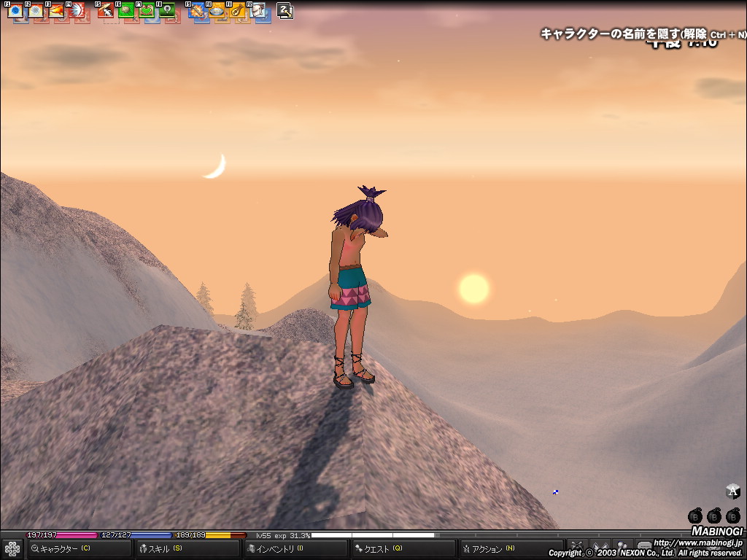This screenshot has width=747, height=560.
Task: Click the 'A' cube icon above bombs
Action: pyautogui.click(x=732, y=491)
